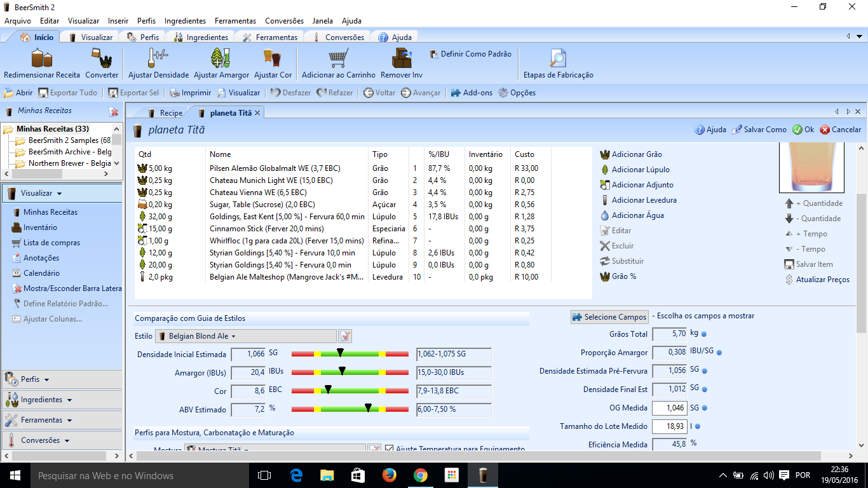Confirm recipe with Ok button
This screenshot has height=488, width=868.
(x=803, y=130)
